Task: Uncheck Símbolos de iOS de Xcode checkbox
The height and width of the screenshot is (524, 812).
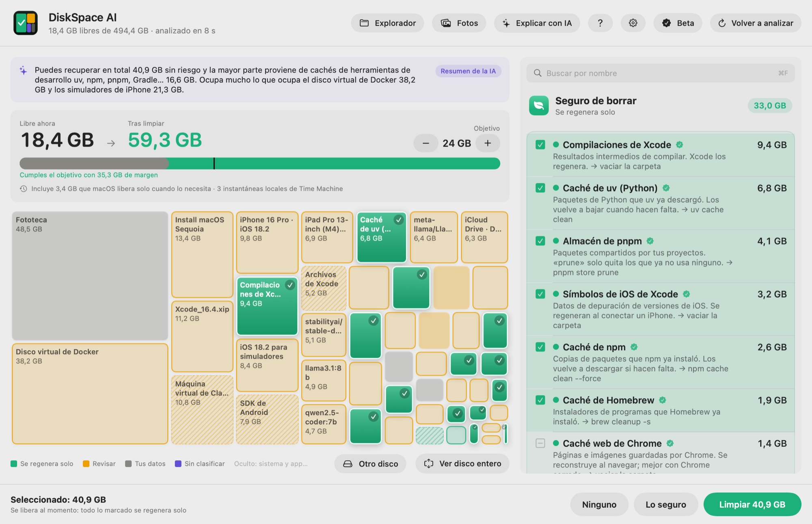Action: [540, 294]
